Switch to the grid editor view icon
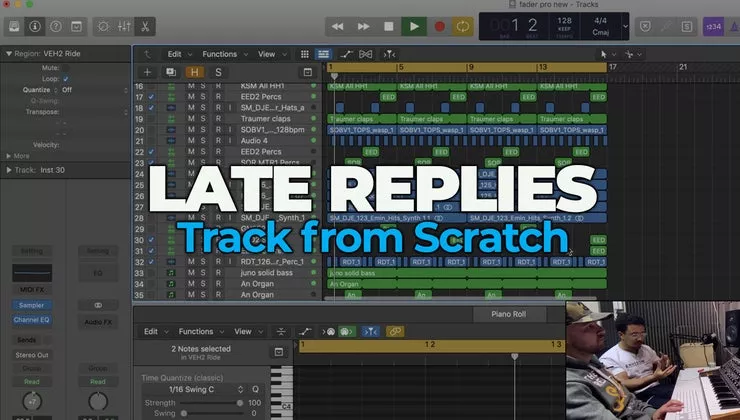The image size is (740, 420). 305,54
